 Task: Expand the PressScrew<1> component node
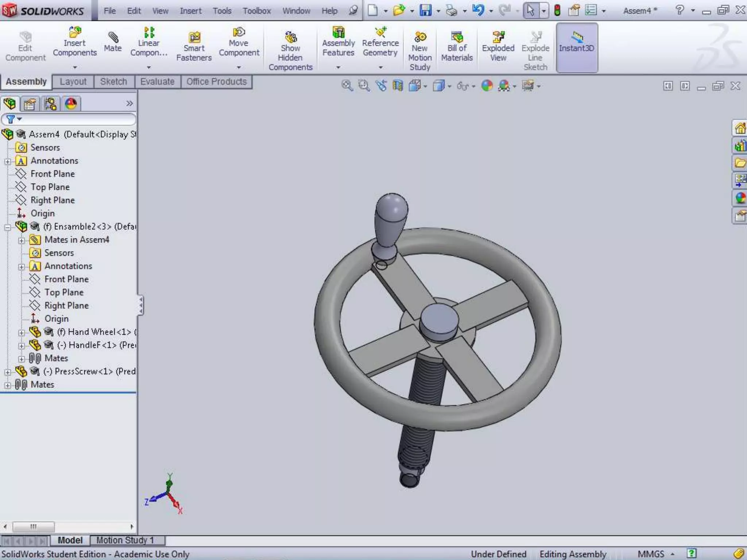point(7,372)
